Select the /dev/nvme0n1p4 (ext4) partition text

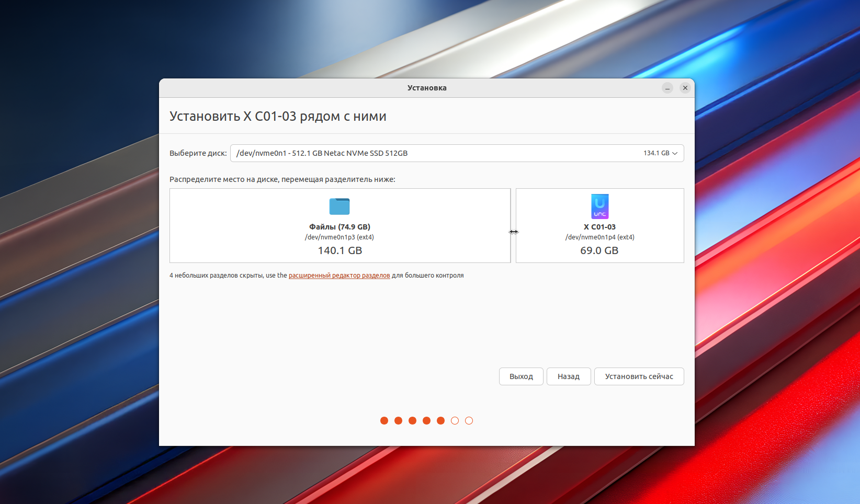tap(599, 237)
